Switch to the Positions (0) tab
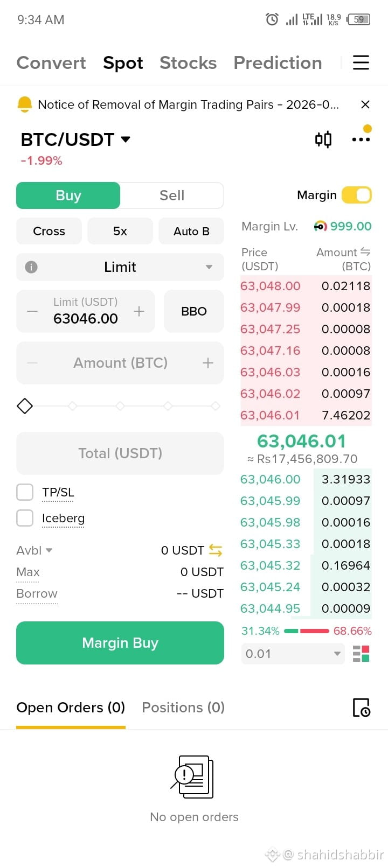The image size is (388, 868). (x=183, y=708)
